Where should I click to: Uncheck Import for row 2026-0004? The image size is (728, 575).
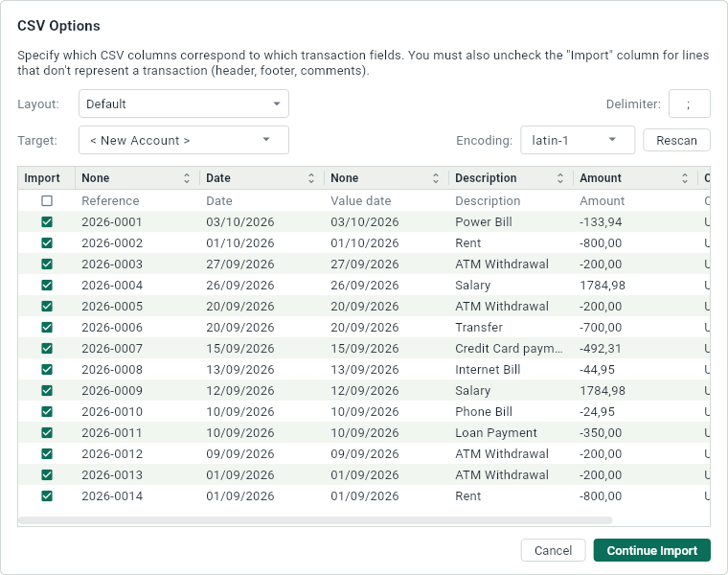coord(47,286)
